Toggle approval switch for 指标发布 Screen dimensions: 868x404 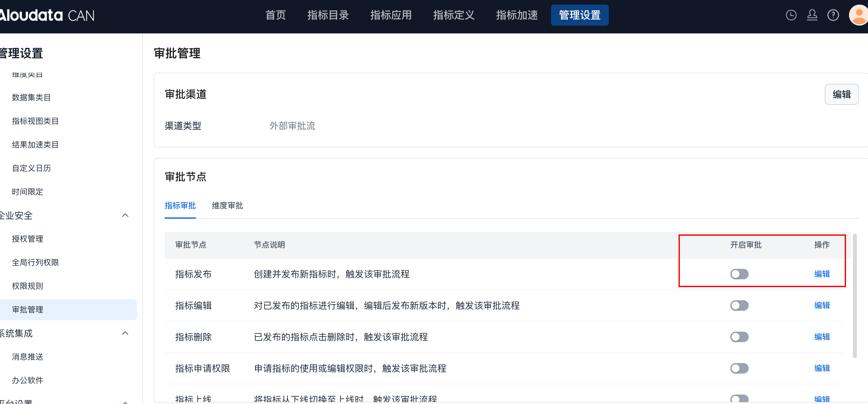739,274
